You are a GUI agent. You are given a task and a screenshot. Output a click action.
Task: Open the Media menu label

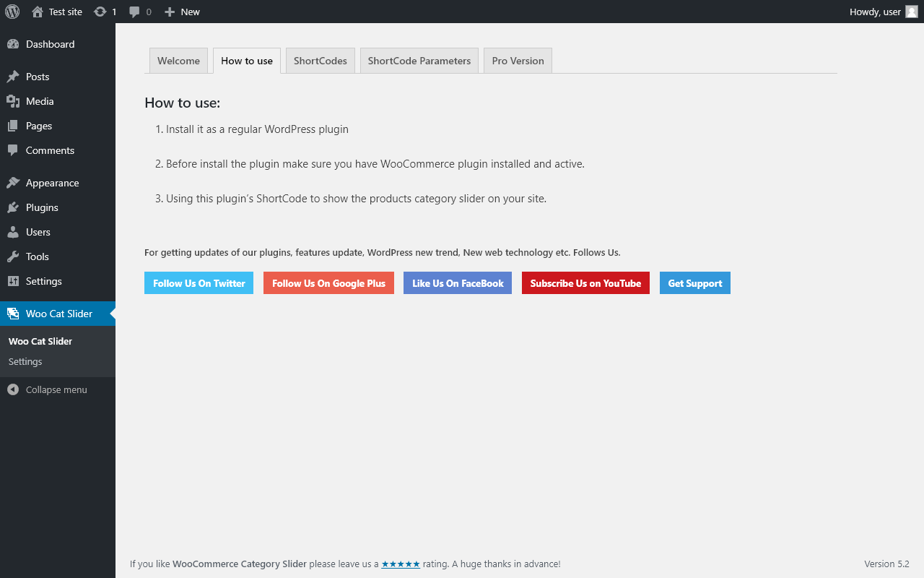tap(40, 101)
